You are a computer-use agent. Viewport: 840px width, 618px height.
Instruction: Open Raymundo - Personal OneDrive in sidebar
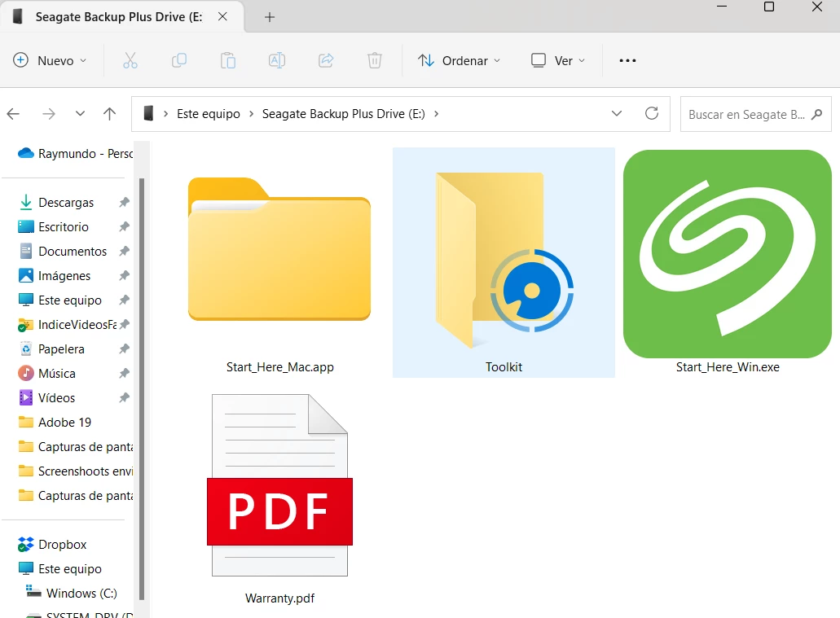75,154
